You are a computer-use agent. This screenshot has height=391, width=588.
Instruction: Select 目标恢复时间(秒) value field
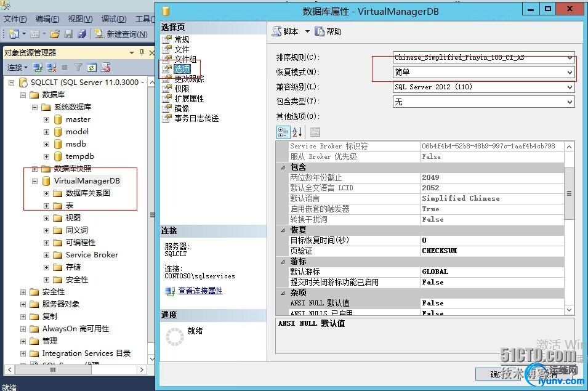point(492,240)
